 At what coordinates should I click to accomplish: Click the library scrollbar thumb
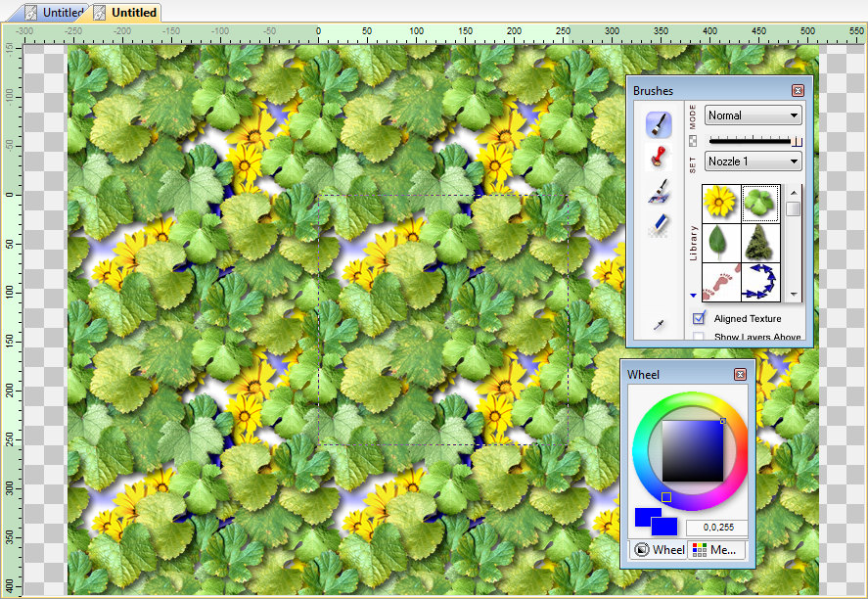[794, 208]
